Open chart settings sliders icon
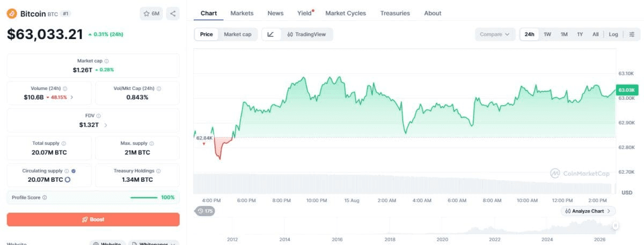 [x=632, y=34]
